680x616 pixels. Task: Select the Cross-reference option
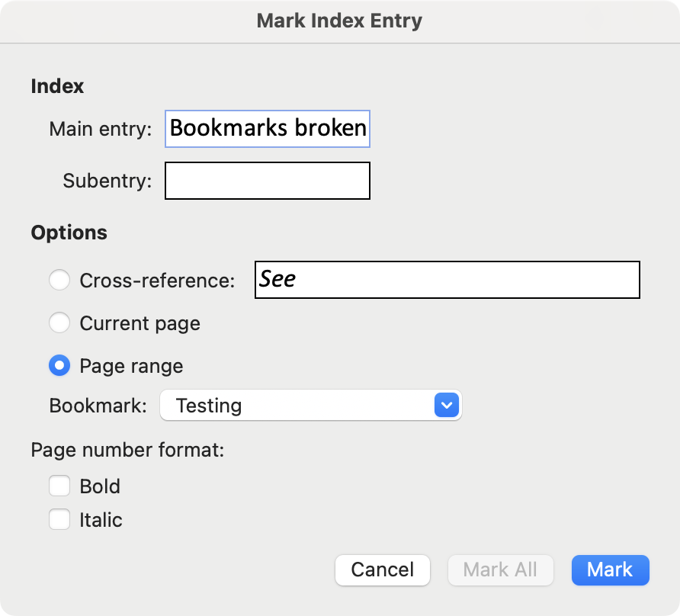coord(59,280)
